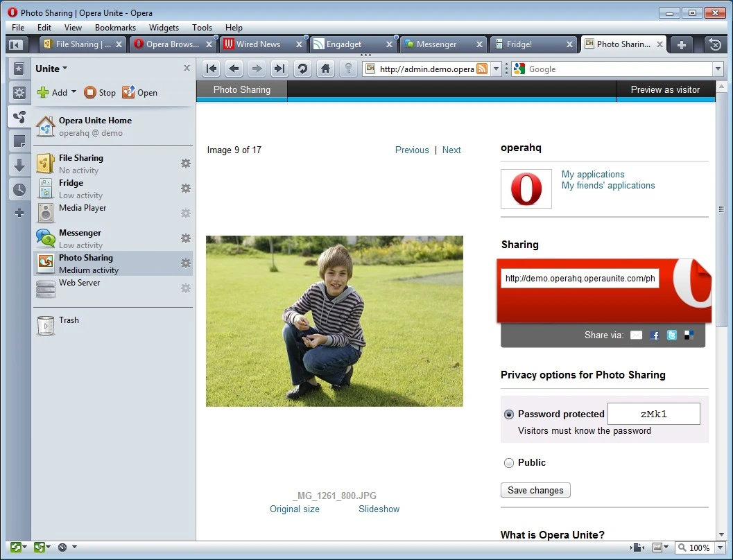Open the Bookmarks panel star icon
Screen dimensions: 733x560
click(x=19, y=69)
